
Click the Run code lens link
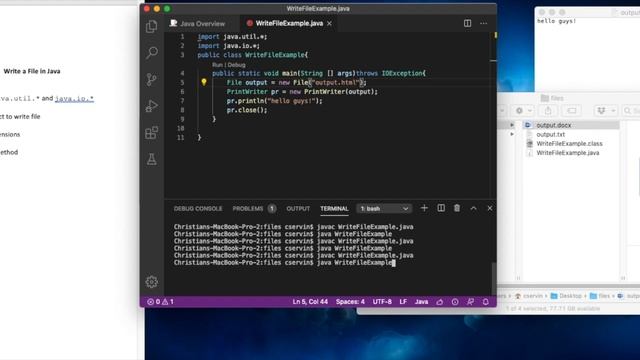(217, 65)
